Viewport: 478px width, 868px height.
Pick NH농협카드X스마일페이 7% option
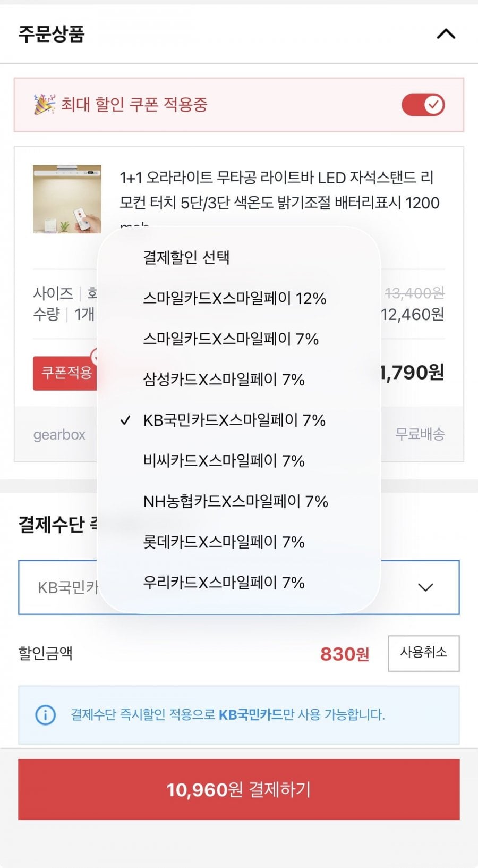click(x=235, y=501)
